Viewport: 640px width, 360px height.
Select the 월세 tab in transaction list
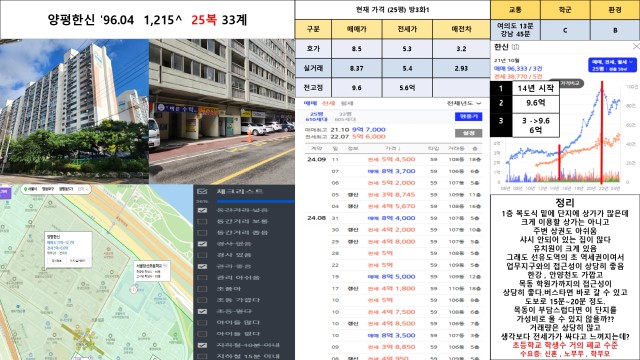pyautogui.click(x=347, y=103)
